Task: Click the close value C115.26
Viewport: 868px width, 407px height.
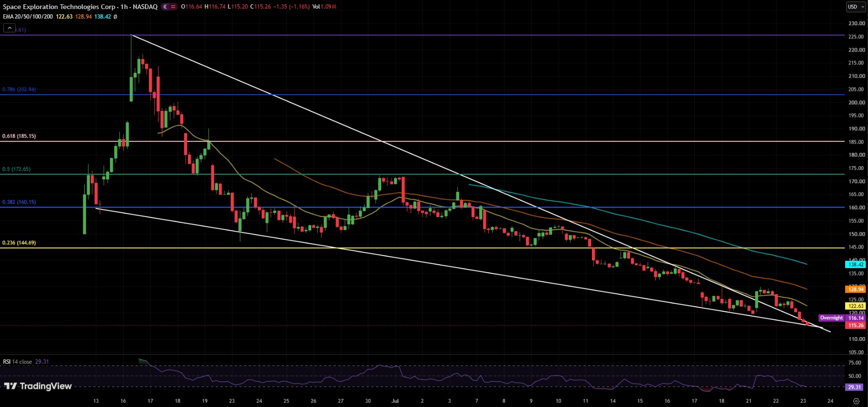Action: (x=260, y=7)
